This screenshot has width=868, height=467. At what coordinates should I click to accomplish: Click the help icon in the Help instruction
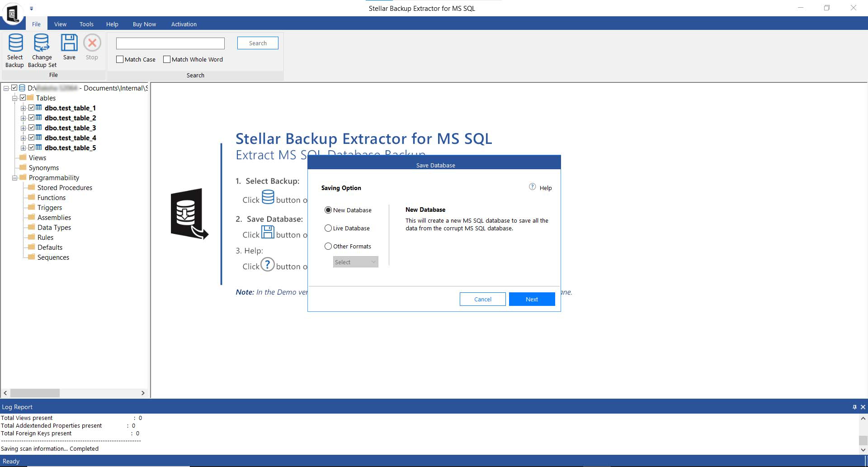click(268, 264)
